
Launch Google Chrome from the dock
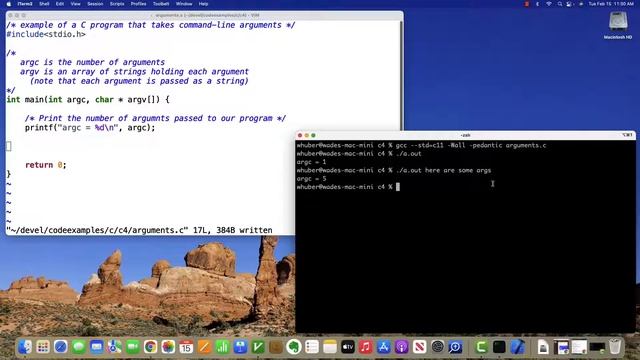click(x=150, y=347)
